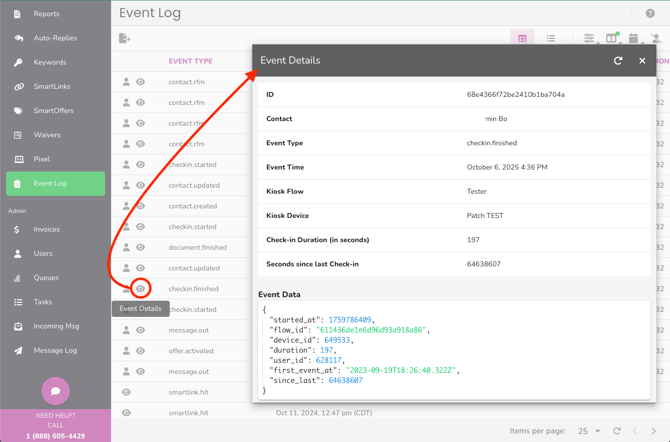Open the date range calendar icon
The image size is (670, 442).
pos(634,38)
